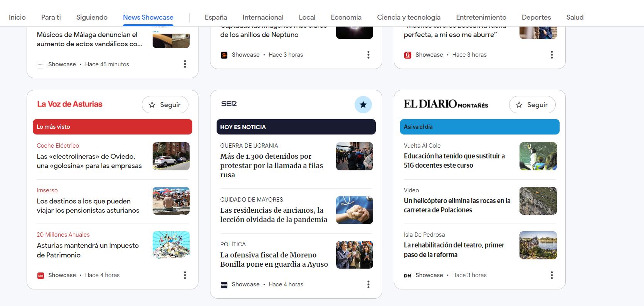Open Entretenimiento section
This screenshot has width=644, height=306.
click(x=481, y=17)
